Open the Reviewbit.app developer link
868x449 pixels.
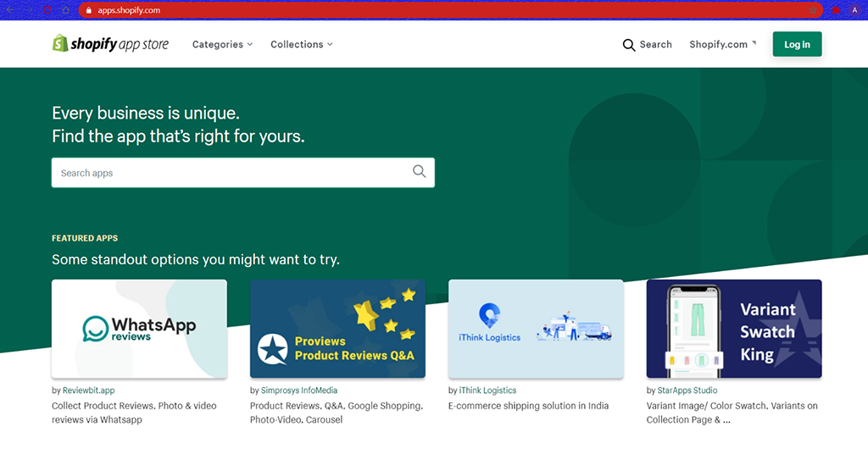88,391
